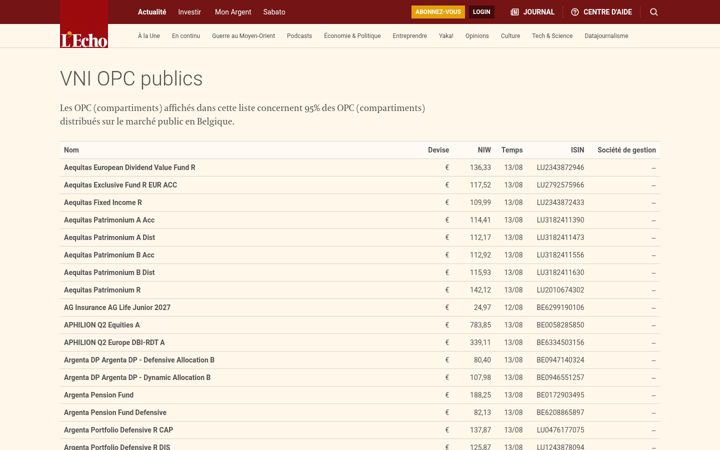
Task: Open Argenta DP Dynamic Allocation B
Action: click(x=137, y=377)
